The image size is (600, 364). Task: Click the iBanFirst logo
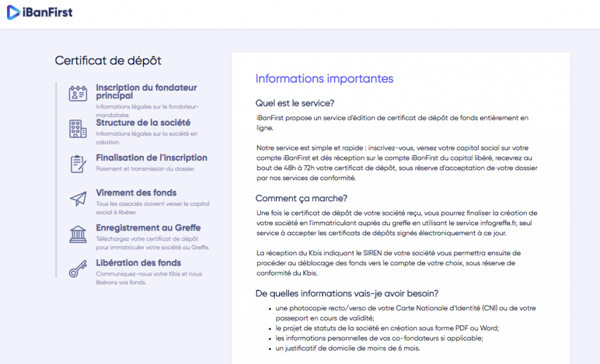40,13
